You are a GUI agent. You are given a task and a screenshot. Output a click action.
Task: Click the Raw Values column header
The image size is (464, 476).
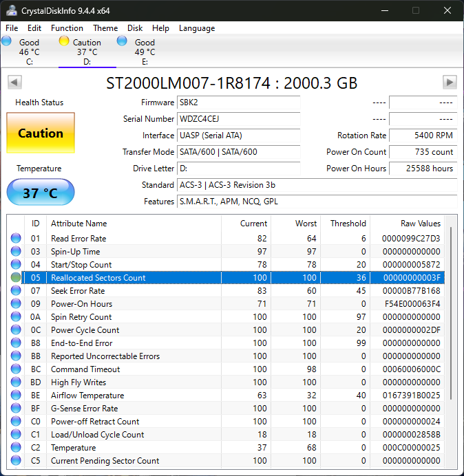tap(420, 224)
